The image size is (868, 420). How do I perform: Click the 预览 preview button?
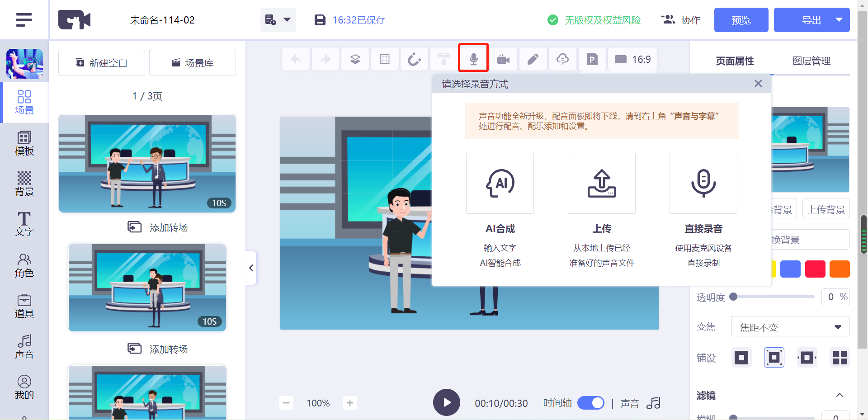coord(741,20)
